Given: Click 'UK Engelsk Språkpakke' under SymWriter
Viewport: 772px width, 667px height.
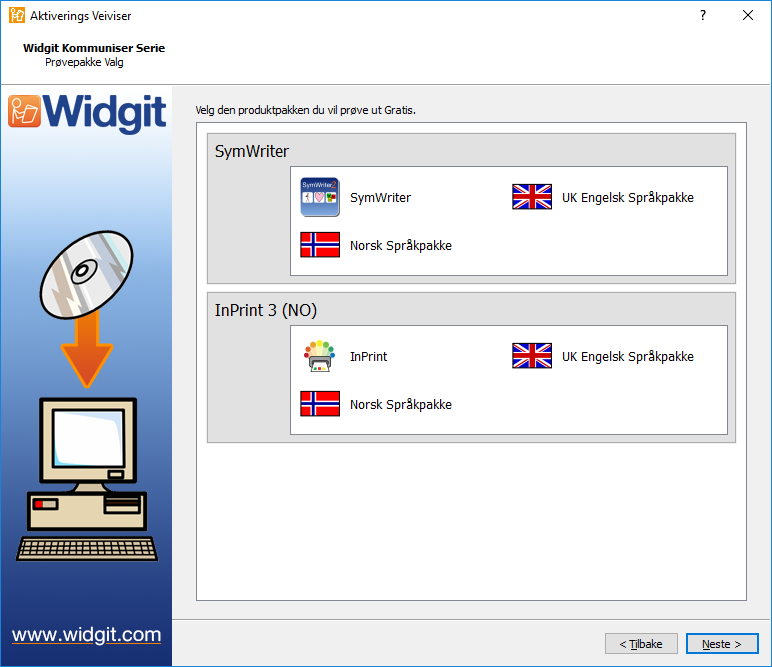Looking at the screenshot, I should click(x=628, y=197).
